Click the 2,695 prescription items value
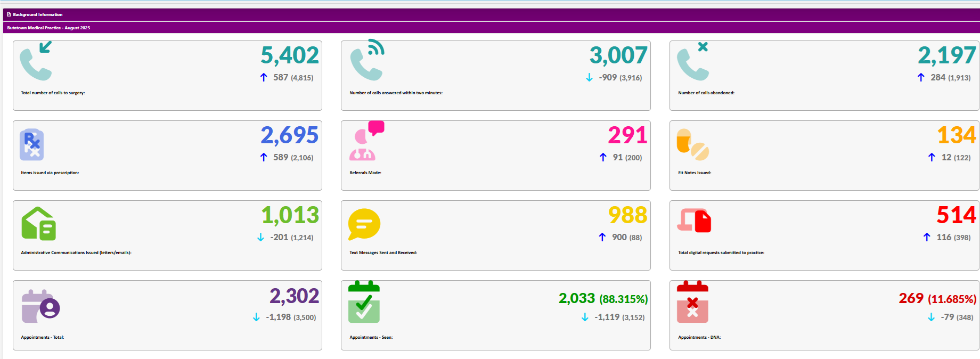Screen dimensions: 980x359 pyautogui.click(x=289, y=135)
